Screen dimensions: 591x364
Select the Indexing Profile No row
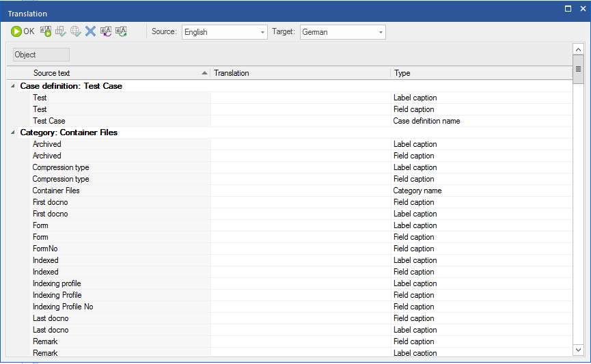[x=121, y=307]
